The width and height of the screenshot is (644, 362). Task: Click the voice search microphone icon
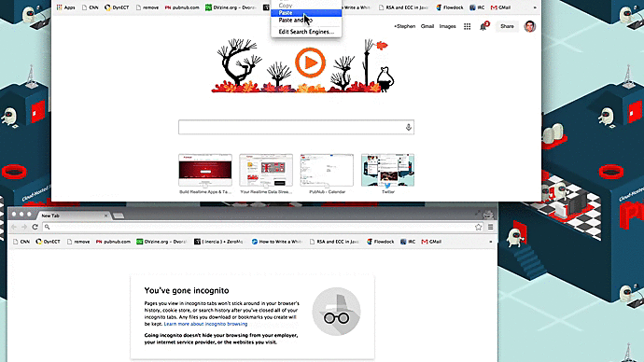coord(408,127)
